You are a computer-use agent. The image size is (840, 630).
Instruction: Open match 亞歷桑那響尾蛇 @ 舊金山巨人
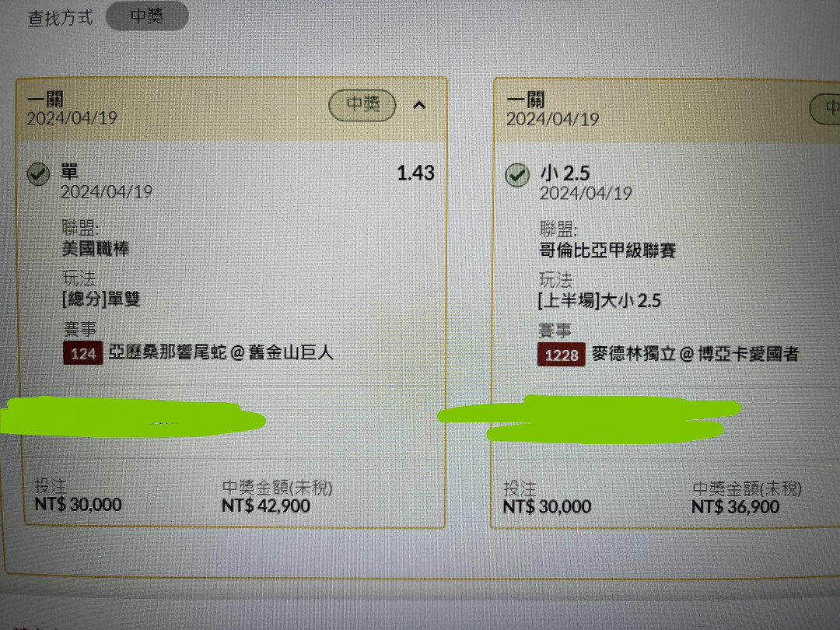[221, 352]
